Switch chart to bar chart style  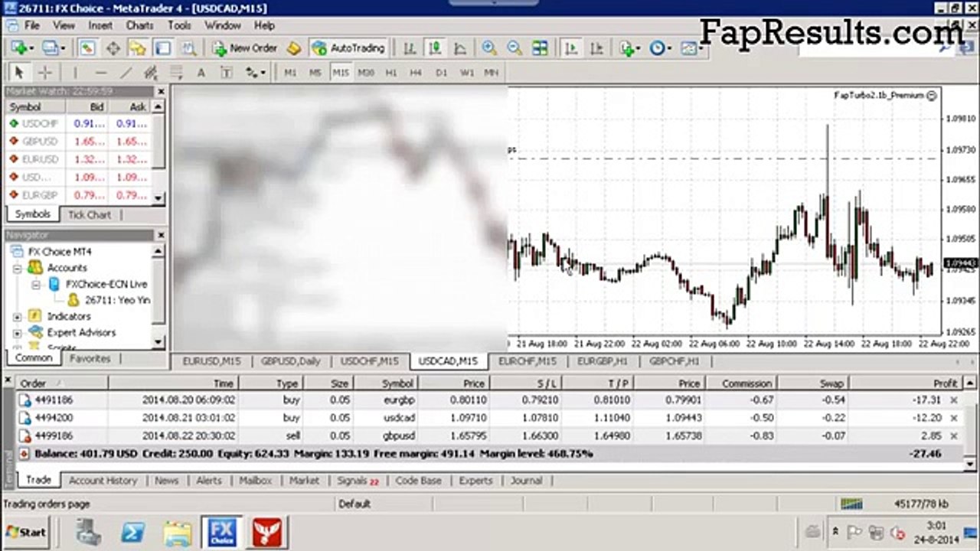410,48
